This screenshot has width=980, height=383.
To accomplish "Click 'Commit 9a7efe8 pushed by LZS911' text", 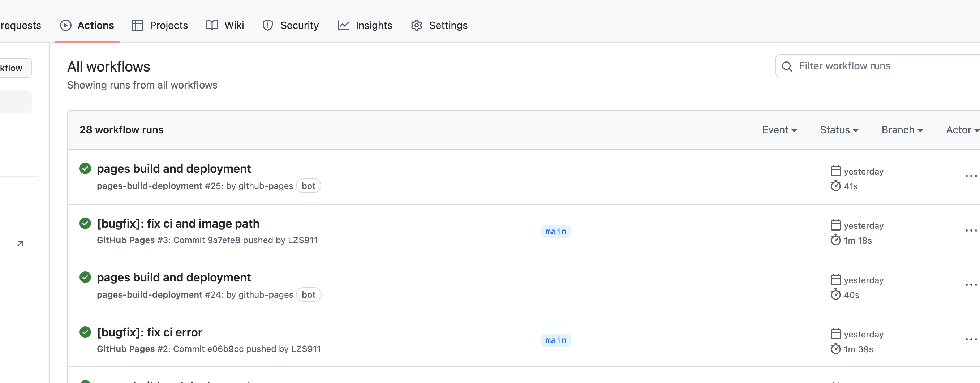I will click(245, 240).
